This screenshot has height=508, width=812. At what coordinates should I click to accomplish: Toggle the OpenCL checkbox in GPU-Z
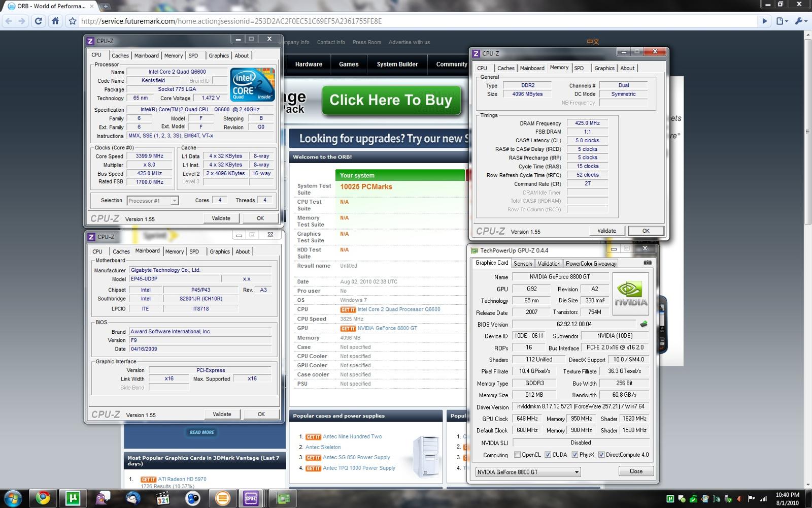[x=517, y=455]
